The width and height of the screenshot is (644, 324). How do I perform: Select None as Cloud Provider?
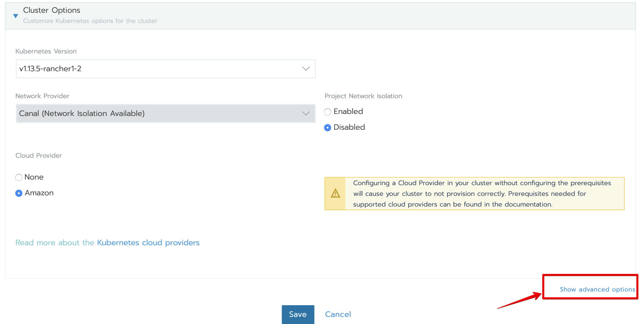point(19,178)
